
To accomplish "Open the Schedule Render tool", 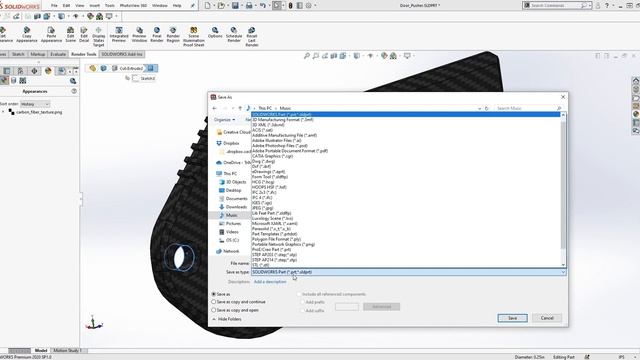I will point(234,34).
